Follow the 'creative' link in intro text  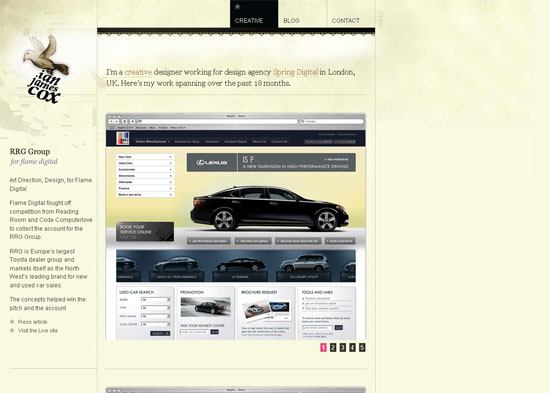[138, 72]
